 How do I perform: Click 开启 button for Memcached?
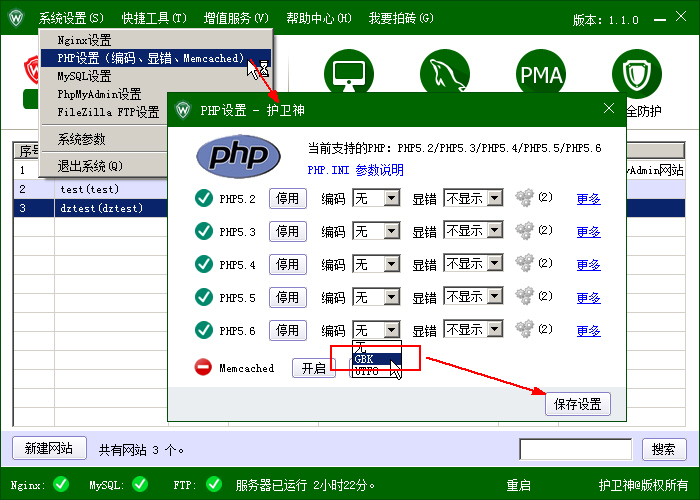(x=313, y=368)
